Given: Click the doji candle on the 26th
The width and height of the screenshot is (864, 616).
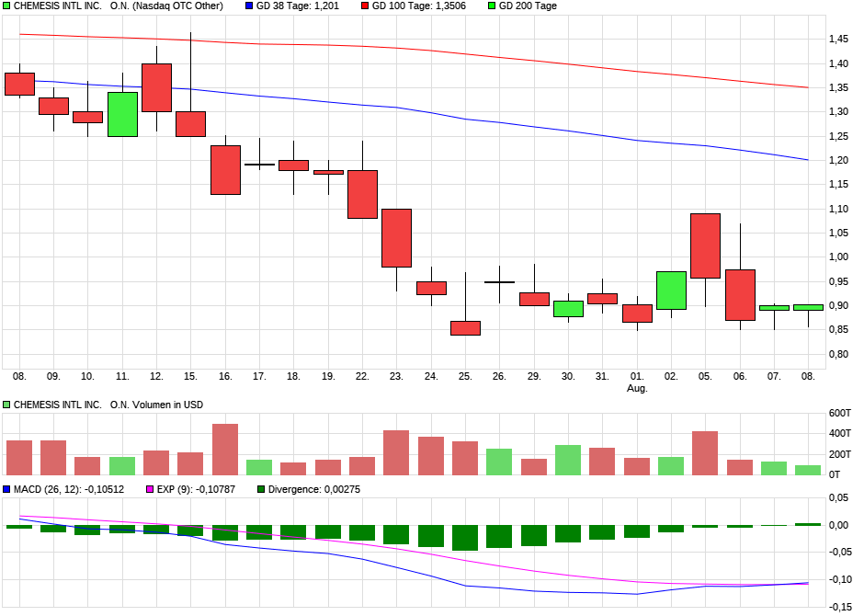Looking at the screenshot, I should pos(501,281).
